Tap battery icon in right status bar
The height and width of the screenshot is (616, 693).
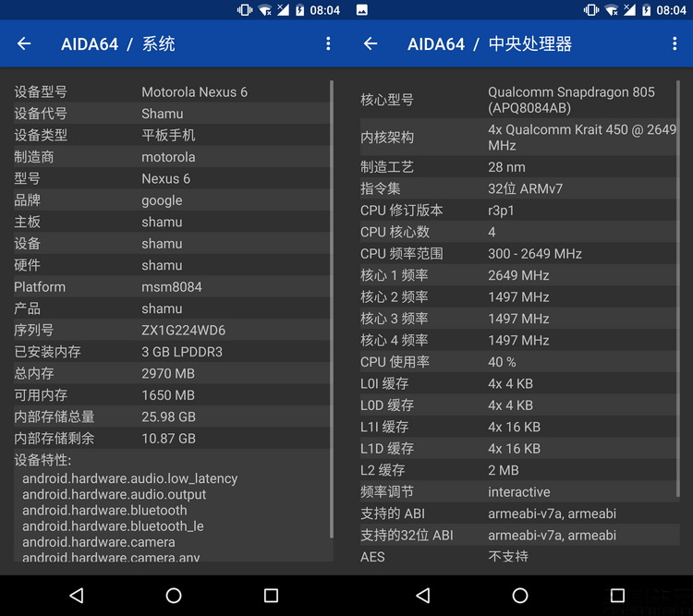point(646,10)
